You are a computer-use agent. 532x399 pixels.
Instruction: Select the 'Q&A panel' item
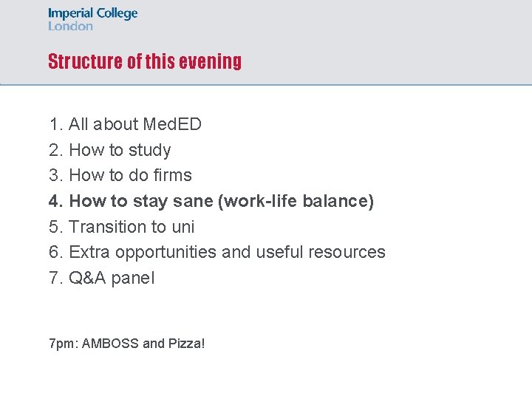[x=102, y=279]
